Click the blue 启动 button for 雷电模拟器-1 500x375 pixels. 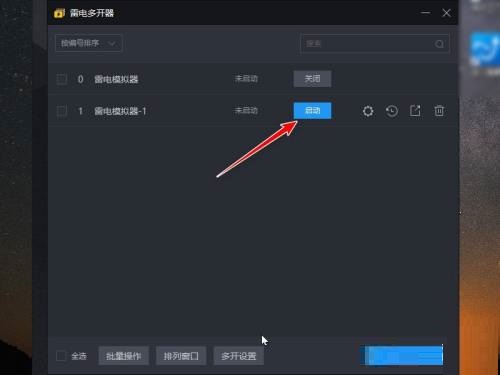[312, 111]
